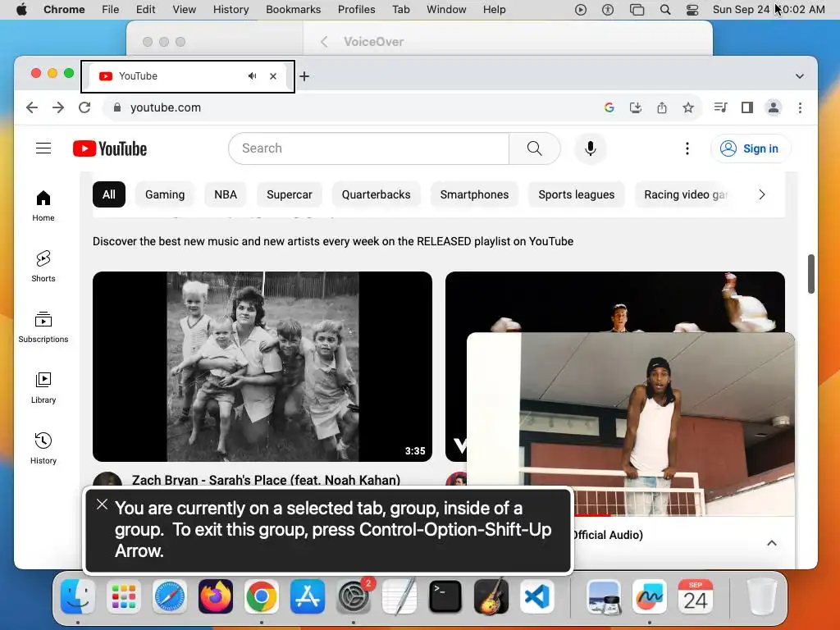Open Zach Bryan Sarah's Place title
Screen dimensions: 840x630
(x=266, y=479)
